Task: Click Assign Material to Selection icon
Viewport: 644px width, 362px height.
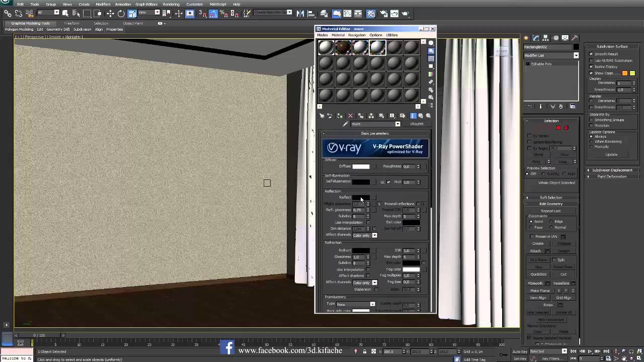Action: (340, 116)
